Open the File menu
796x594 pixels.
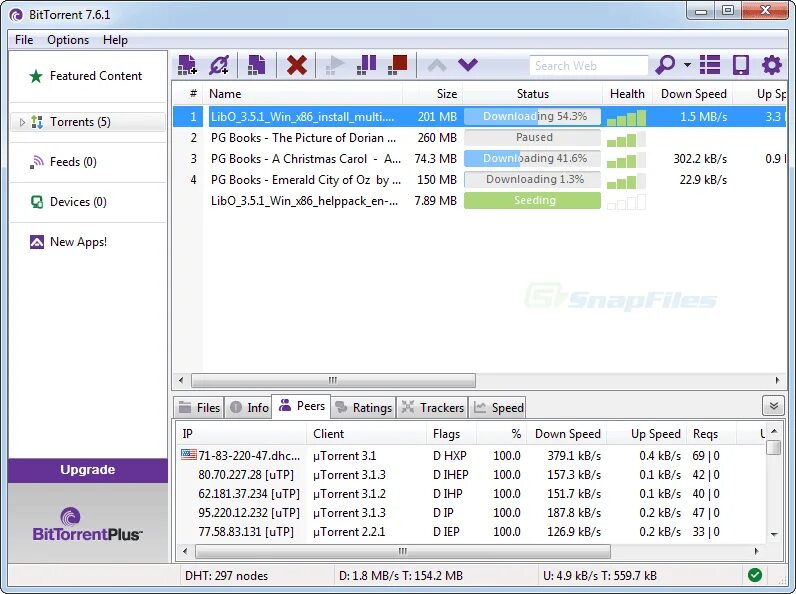pos(24,40)
